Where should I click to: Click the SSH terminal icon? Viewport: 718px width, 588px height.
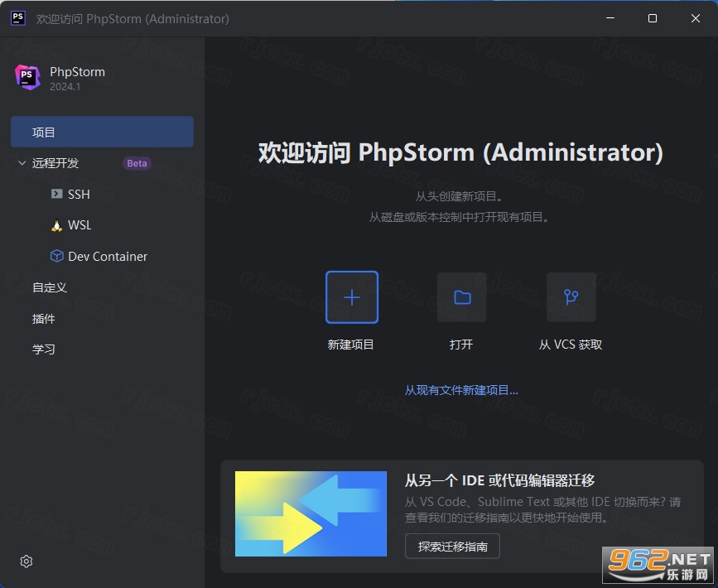click(x=56, y=194)
